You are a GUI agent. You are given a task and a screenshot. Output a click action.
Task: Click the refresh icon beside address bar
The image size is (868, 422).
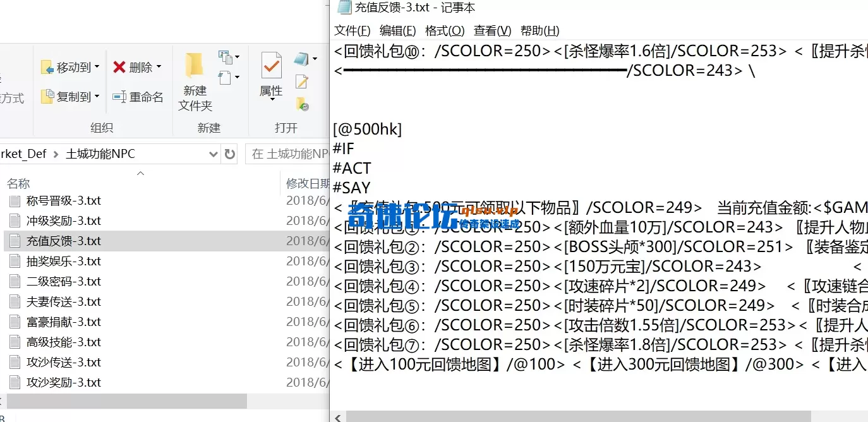click(x=229, y=154)
